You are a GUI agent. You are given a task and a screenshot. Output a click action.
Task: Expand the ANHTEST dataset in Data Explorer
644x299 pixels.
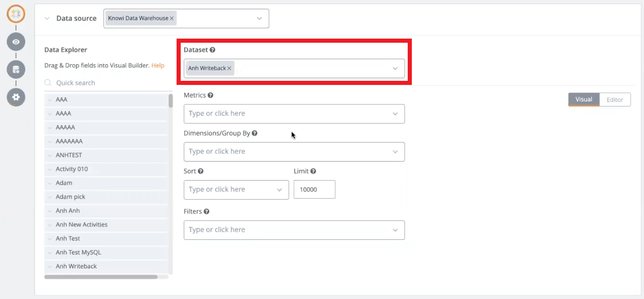click(x=49, y=155)
